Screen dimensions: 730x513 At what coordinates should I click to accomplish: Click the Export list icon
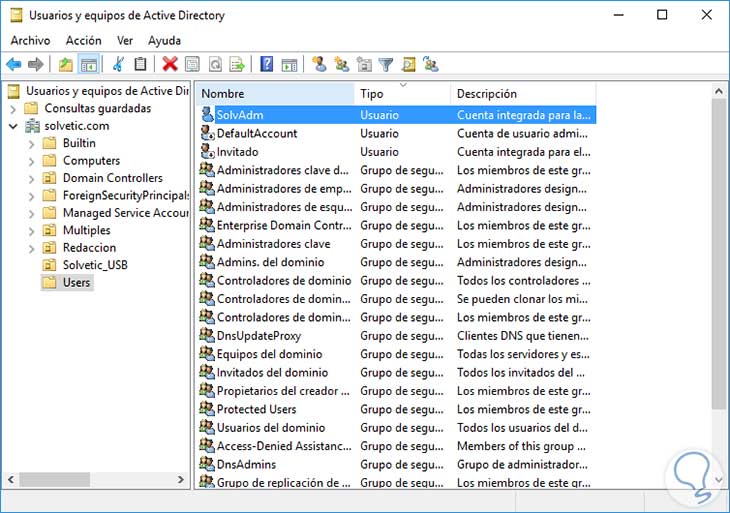tap(237, 64)
